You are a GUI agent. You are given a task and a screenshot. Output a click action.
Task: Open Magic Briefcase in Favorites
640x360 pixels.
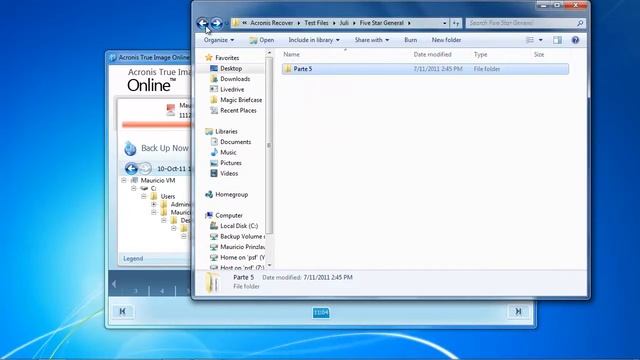(x=241, y=100)
